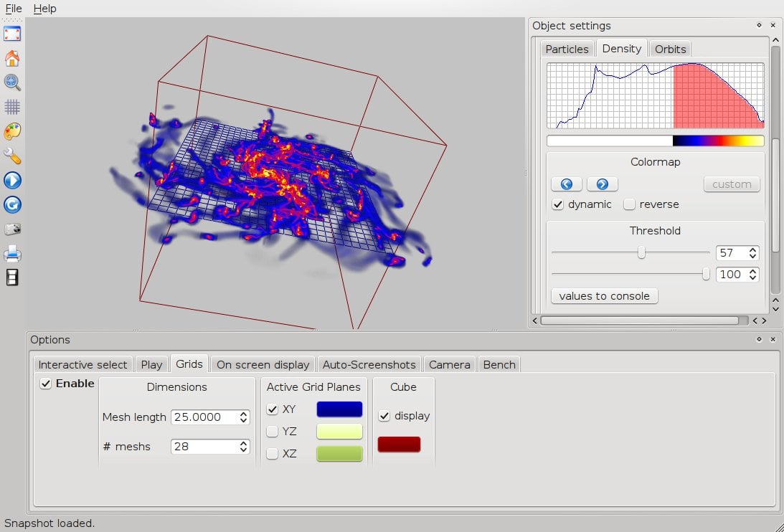Image resolution: width=784 pixels, height=532 pixels.
Task: Click the dark red cube color swatch
Action: point(399,445)
